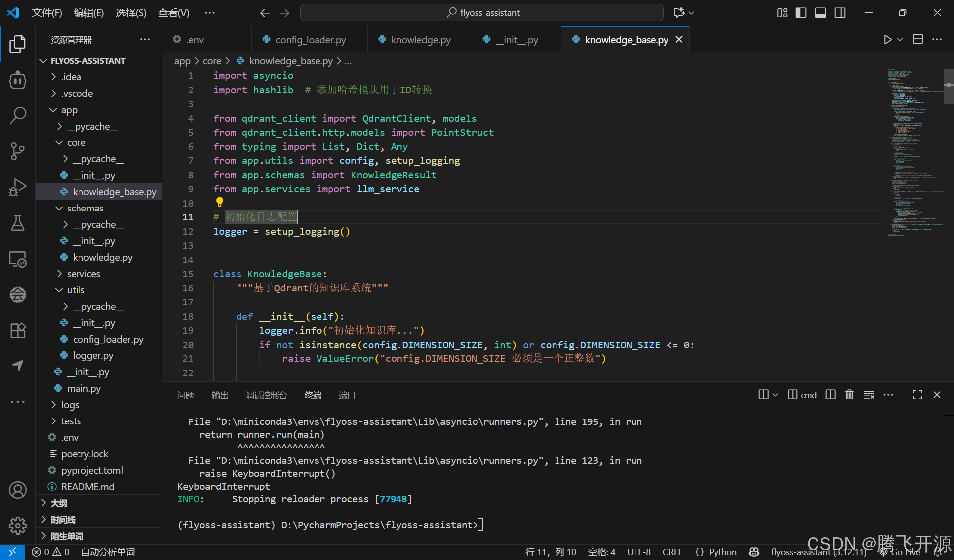Click the flyoss-assistant command center search box
Viewport: 954px width, 560px height.
481,13
